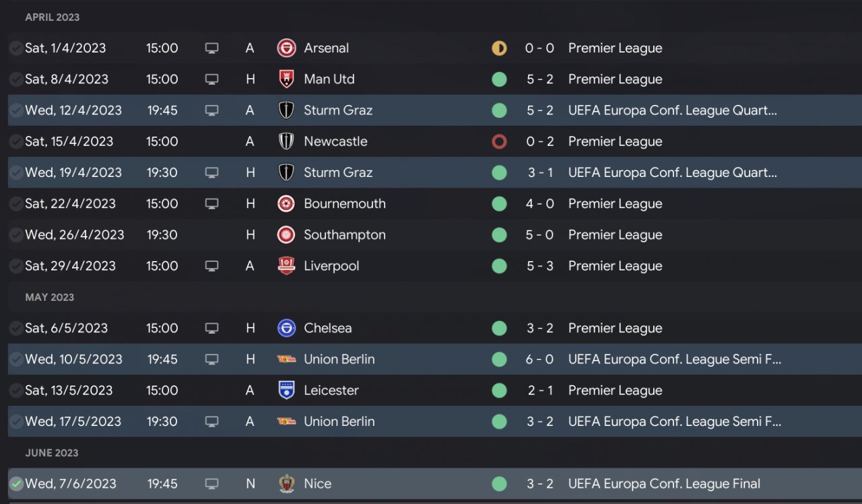Collapse the JUNE 2023 month header
The image size is (862, 504).
(51, 453)
